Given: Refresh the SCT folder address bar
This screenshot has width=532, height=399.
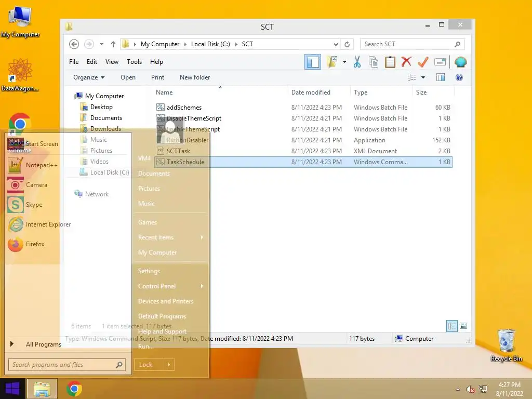Looking at the screenshot, I should point(347,44).
